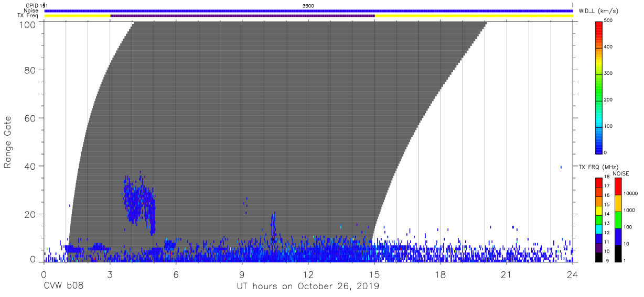Screen dimensions: 644x297
Task: Click the 'NOISE' legend title
Action: 620,173
